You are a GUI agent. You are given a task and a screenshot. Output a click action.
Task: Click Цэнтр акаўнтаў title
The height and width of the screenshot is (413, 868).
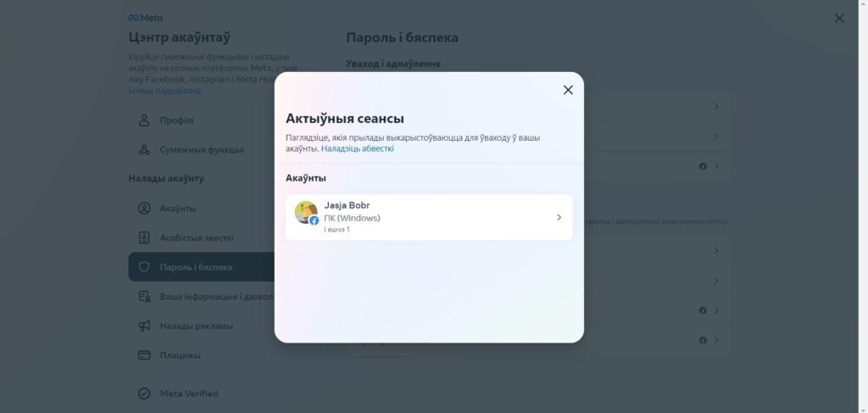(180, 37)
